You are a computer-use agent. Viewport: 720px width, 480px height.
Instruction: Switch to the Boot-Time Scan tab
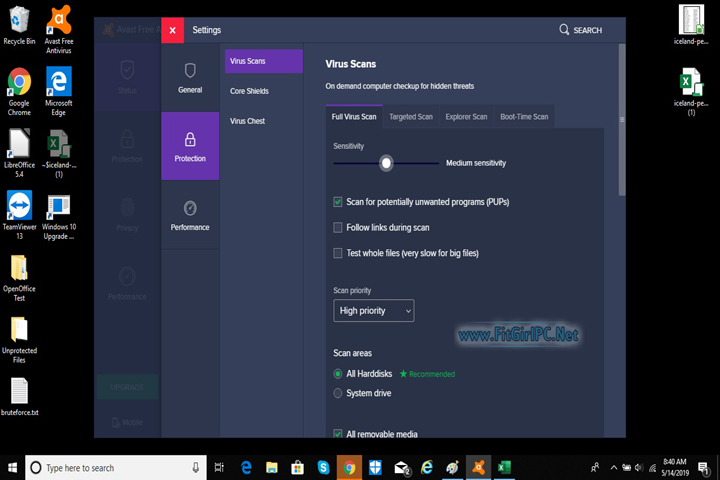524,117
